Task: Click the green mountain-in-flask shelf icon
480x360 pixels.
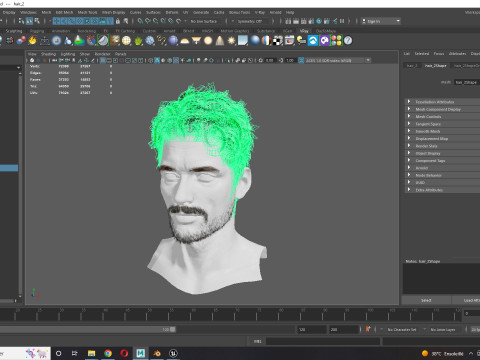Action: 79,41
